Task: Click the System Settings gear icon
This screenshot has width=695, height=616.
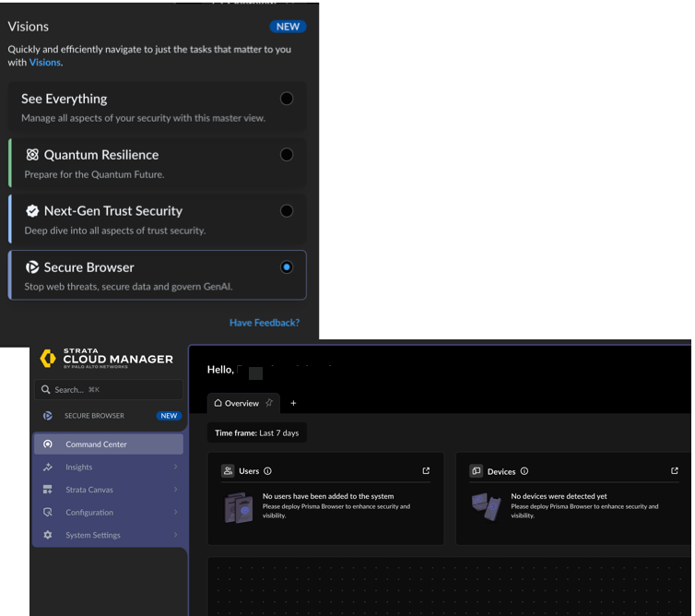Action: point(48,535)
